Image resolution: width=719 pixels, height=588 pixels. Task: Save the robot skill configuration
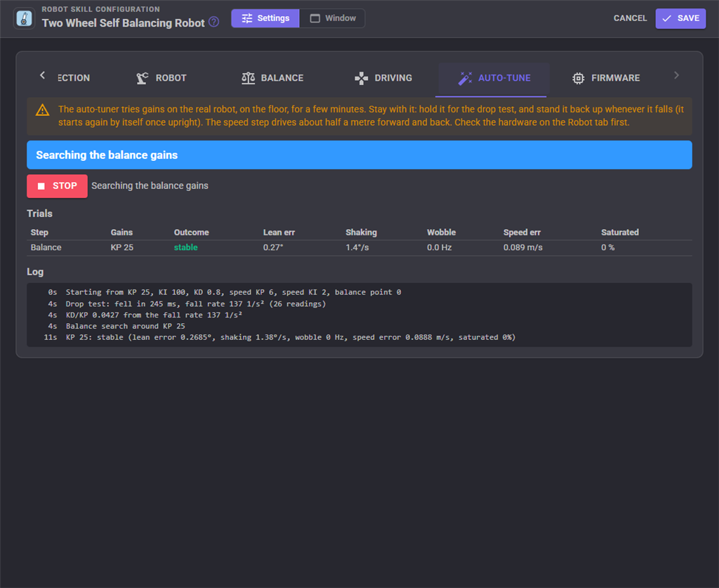(680, 18)
